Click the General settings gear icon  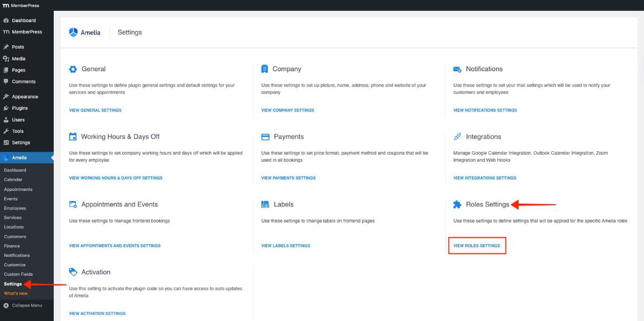(73, 69)
